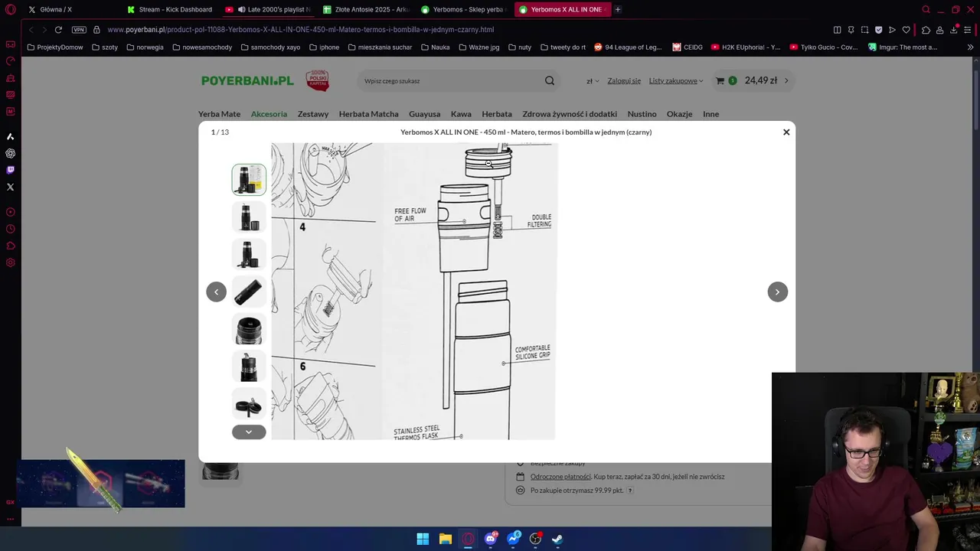Open the cart showing 24,49 zł

[752, 80]
